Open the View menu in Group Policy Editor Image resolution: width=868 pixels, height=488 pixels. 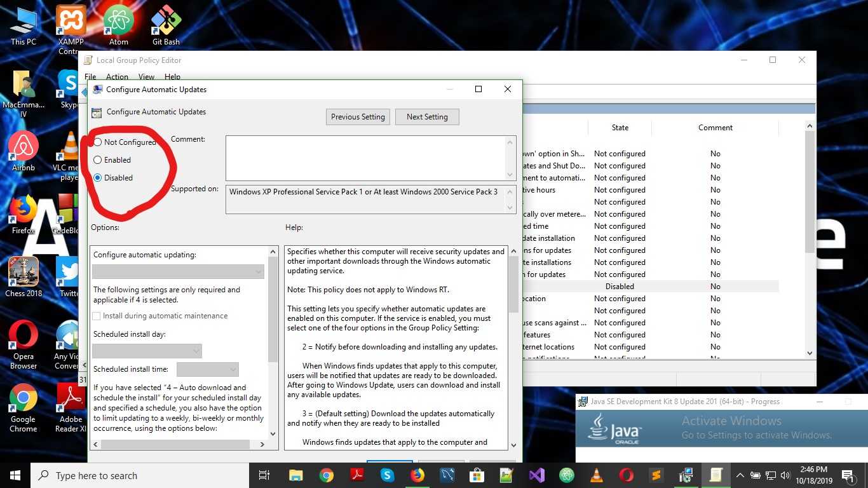pos(146,77)
